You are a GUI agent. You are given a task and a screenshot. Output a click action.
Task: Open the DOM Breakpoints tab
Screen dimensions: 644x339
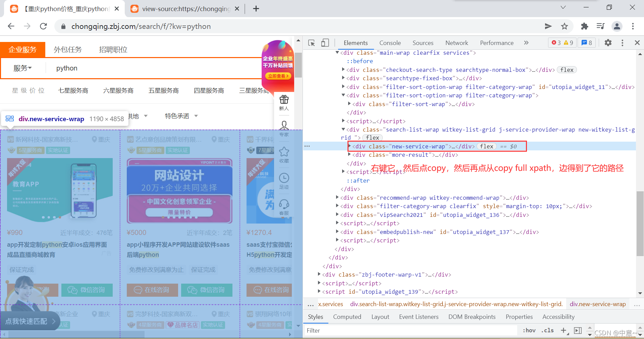coord(472,317)
